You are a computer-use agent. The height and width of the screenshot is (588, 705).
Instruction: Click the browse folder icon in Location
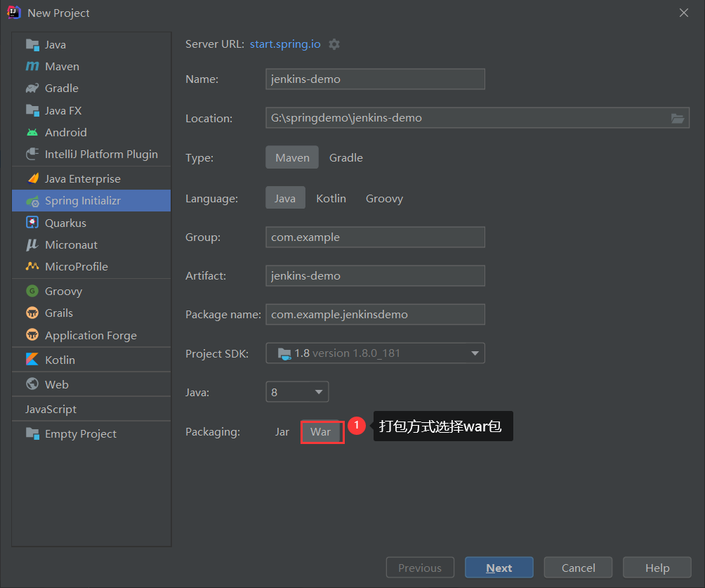677,118
